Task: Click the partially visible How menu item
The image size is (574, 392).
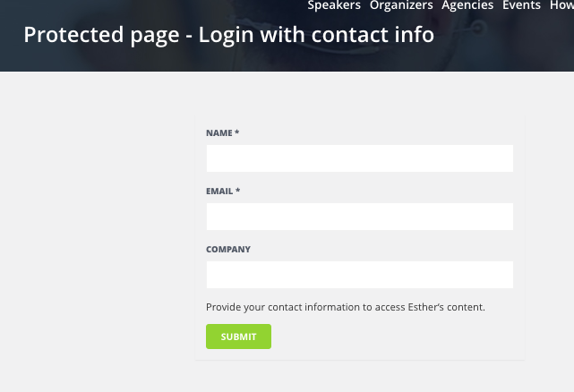Action: pos(561,5)
